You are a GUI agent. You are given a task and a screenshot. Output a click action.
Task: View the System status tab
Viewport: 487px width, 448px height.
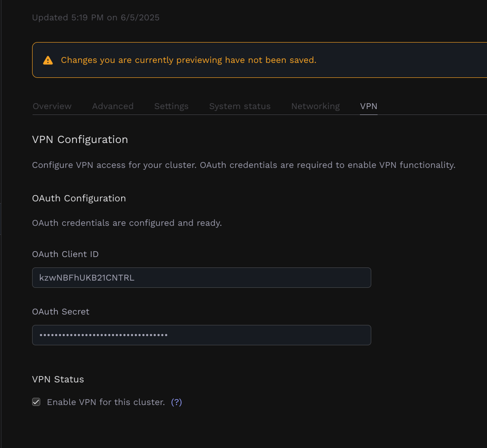pos(240,106)
